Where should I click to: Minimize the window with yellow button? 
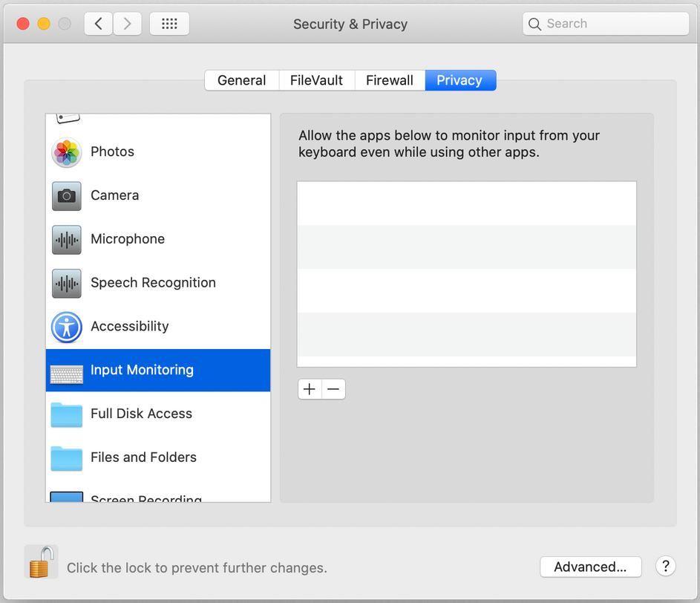(44, 24)
